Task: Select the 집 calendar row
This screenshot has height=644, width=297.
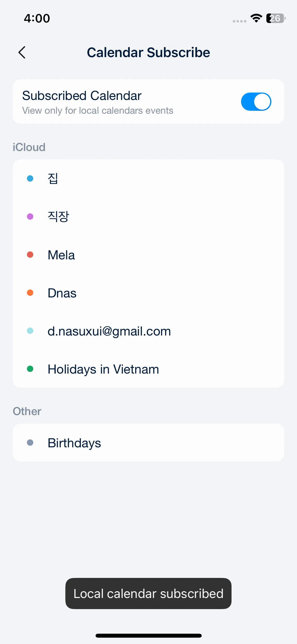Action: coord(148,178)
